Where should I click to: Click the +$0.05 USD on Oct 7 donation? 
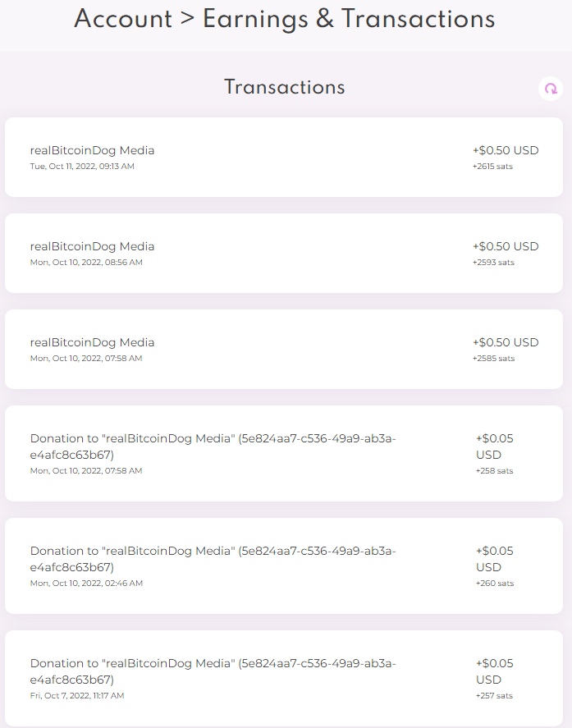[x=495, y=671]
